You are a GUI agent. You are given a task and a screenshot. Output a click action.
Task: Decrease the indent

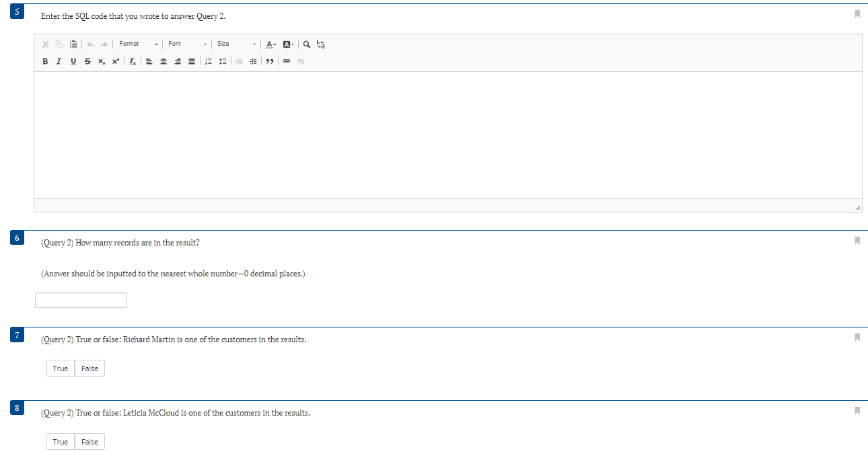tap(239, 61)
